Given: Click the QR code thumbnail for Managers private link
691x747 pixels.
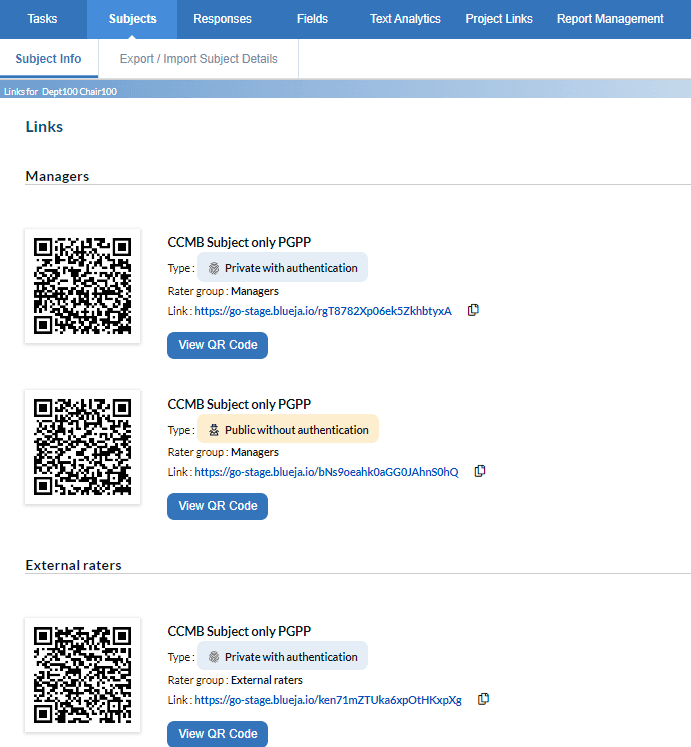Looking at the screenshot, I should [82, 286].
